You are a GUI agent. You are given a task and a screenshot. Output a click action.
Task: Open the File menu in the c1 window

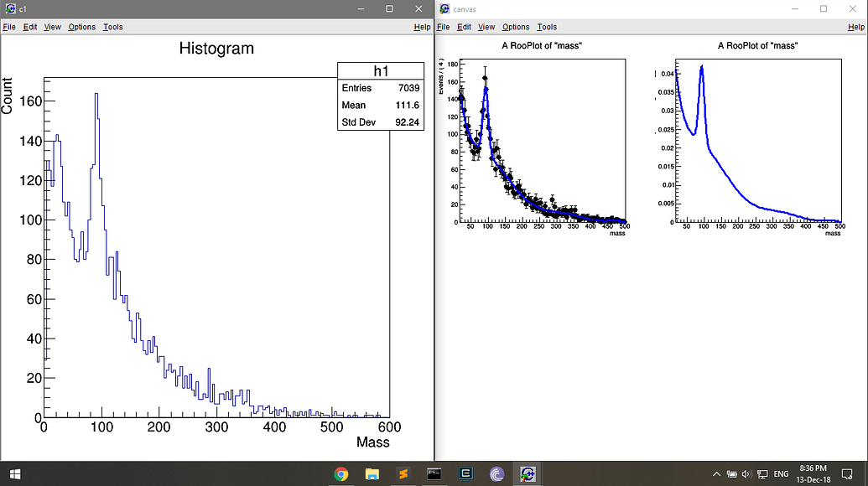pyautogui.click(x=8, y=27)
